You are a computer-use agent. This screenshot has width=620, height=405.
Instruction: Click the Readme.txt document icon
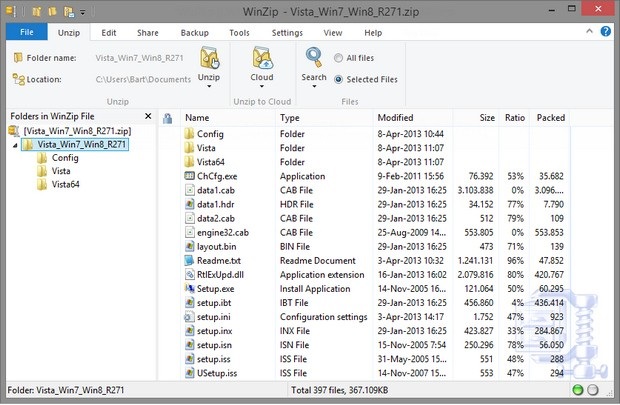click(189, 260)
